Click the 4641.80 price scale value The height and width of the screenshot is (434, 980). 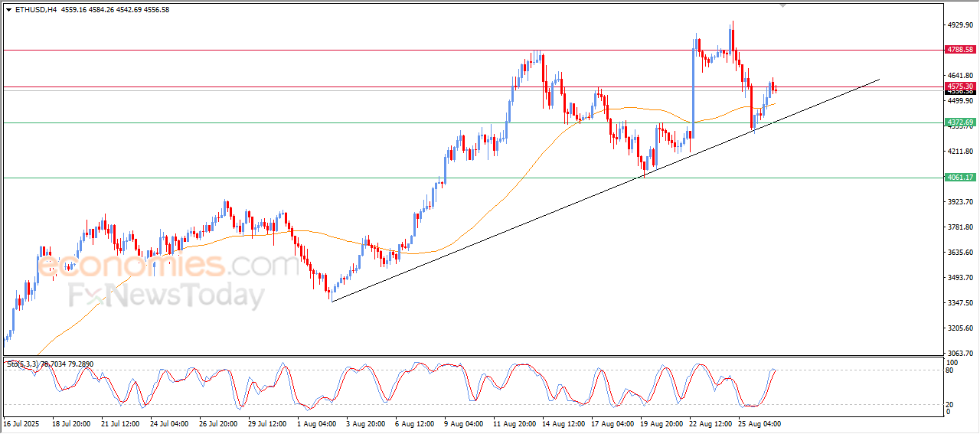coord(960,76)
